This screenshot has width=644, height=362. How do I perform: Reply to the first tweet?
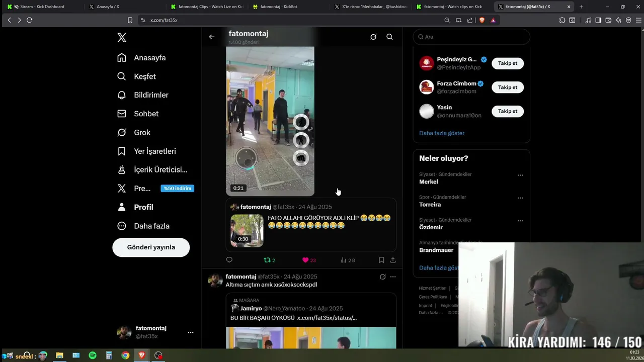(x=229, y=260)
